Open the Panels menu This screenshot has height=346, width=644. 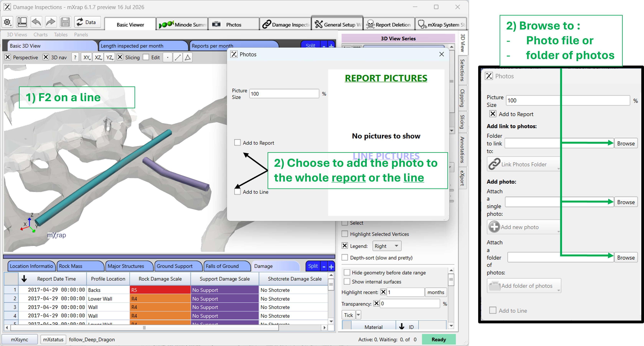coord(81,35)
